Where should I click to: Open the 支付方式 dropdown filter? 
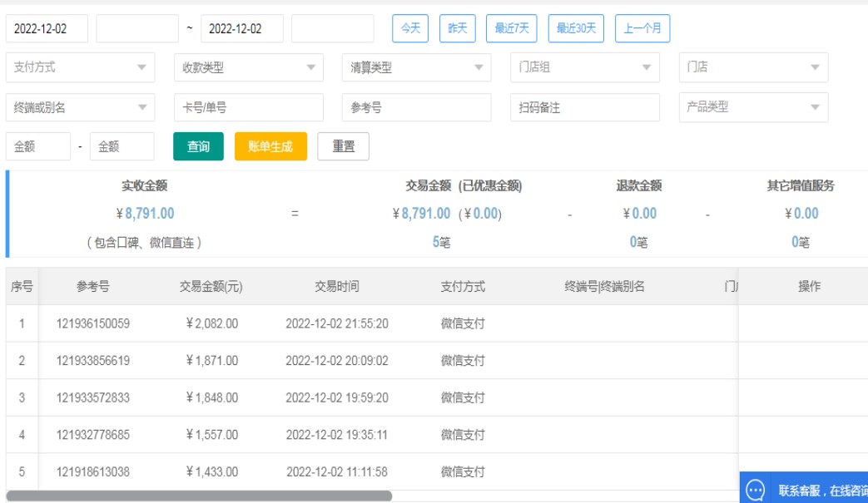point(80,67)
